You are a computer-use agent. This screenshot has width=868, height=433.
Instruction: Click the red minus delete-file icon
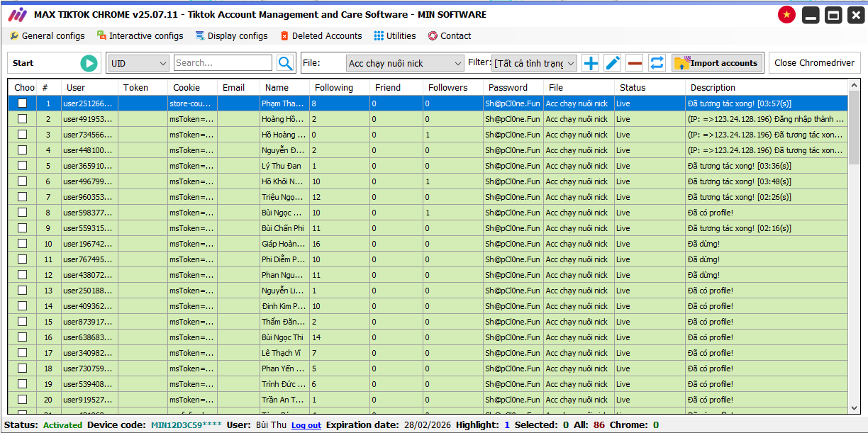point(635,63)
